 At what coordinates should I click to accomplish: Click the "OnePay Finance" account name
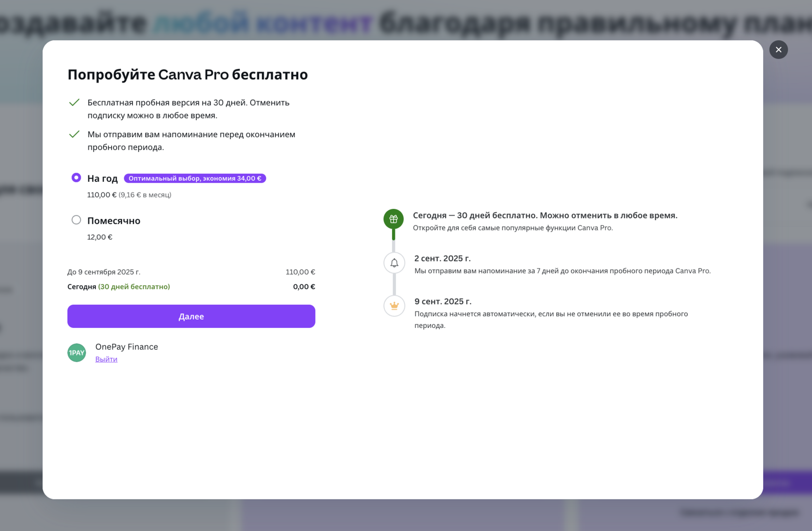click(x=127, y=347)
